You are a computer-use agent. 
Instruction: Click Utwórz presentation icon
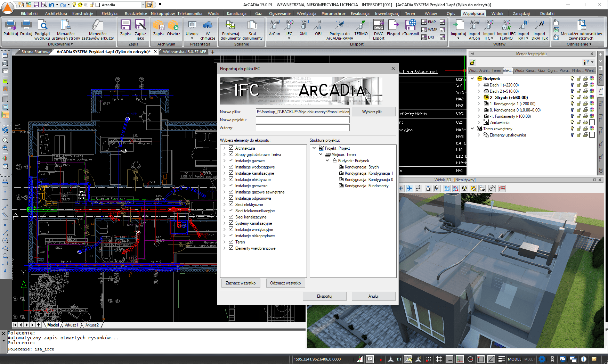192,29
